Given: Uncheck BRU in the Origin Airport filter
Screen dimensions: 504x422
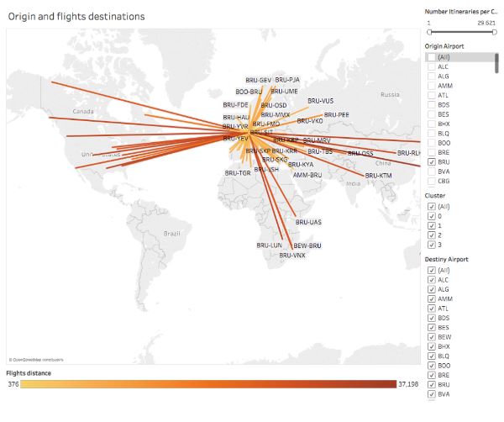Looking at the screenshot, I should (x=432, y=161).
